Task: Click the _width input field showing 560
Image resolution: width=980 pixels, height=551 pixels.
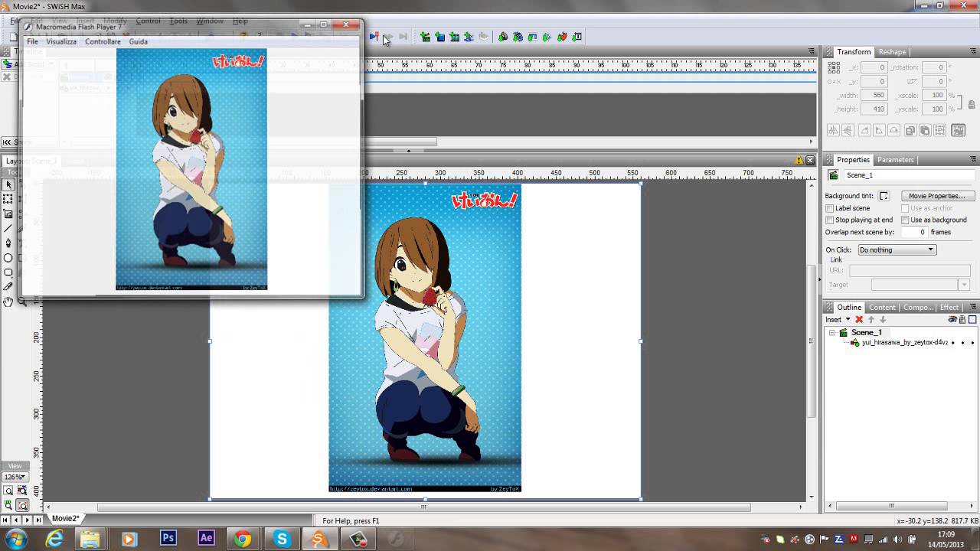Action: (874, 95)
